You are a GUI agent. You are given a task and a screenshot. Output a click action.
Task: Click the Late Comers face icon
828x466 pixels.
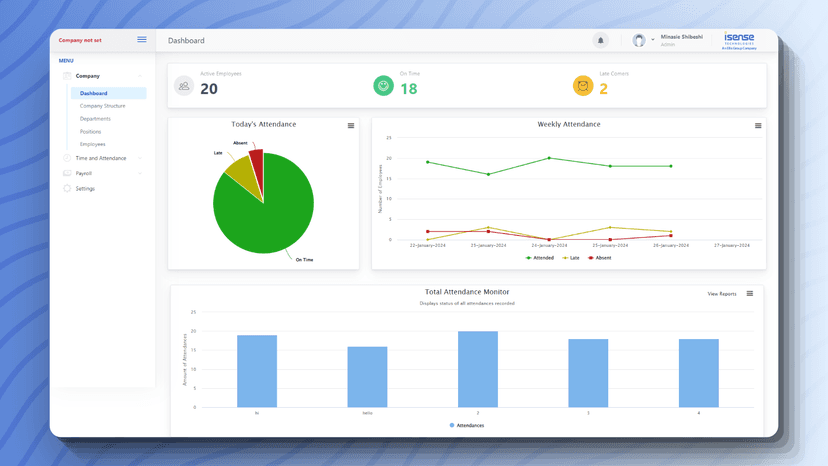(583, 86)
